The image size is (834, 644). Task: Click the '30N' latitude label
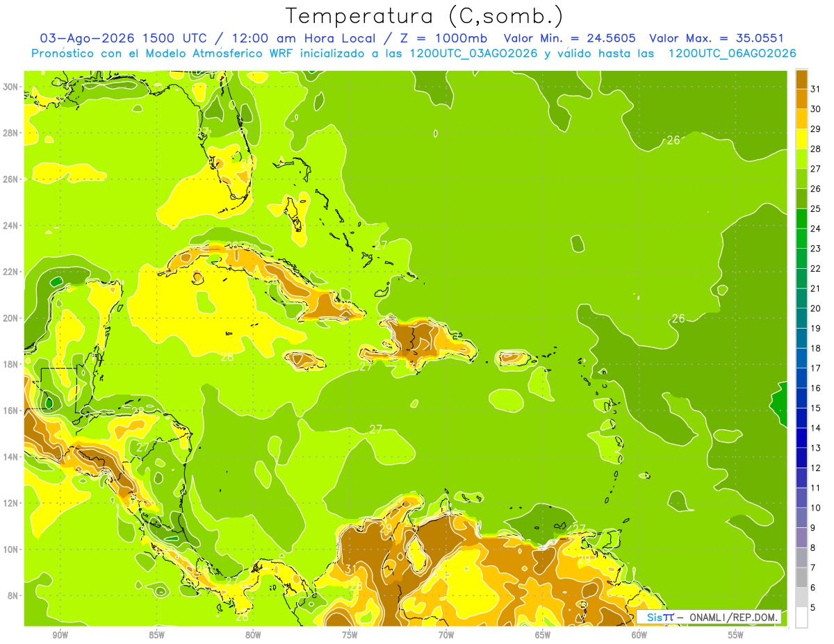[10, 87]
